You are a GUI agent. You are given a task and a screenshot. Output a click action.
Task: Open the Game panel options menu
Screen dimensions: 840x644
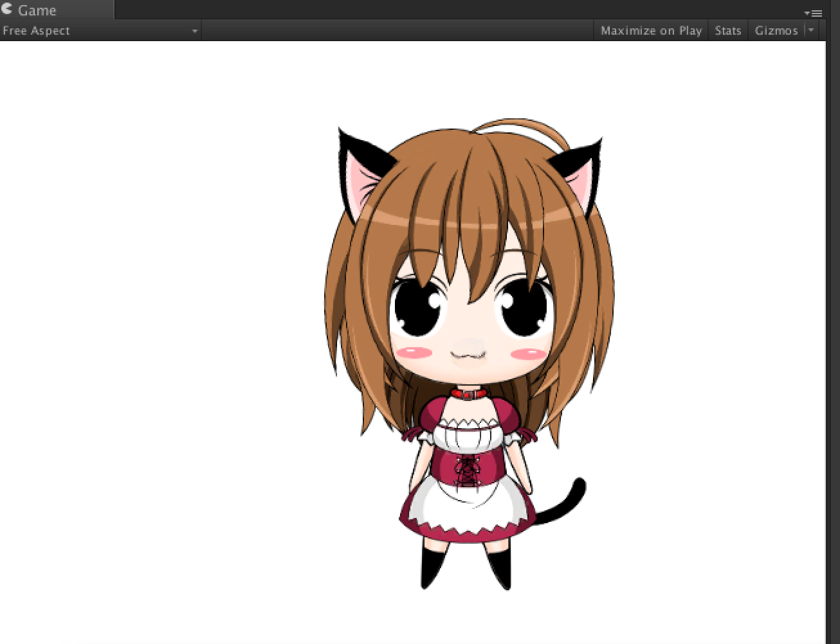point(814,12)
